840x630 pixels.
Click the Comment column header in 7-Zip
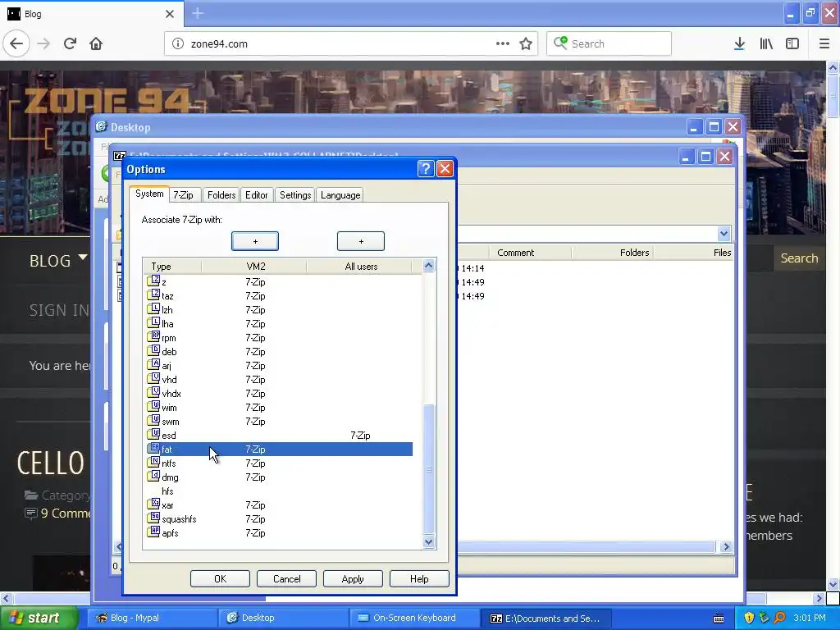click(530, 253)
